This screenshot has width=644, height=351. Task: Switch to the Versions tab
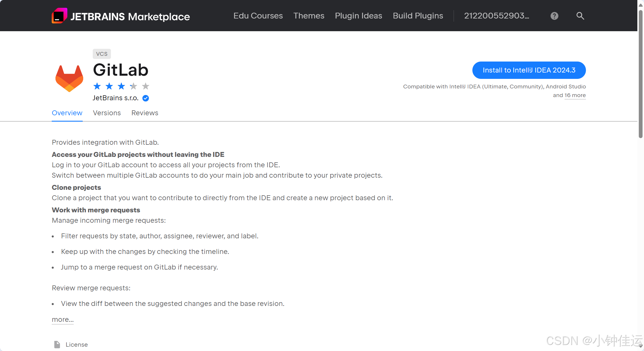pos(107,113)
